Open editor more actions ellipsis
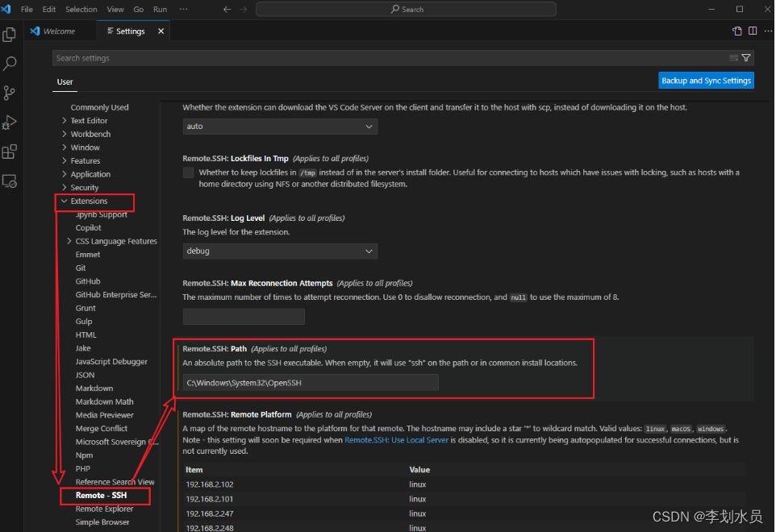Viewport: 776px width, 532px height. coord(768,31)
